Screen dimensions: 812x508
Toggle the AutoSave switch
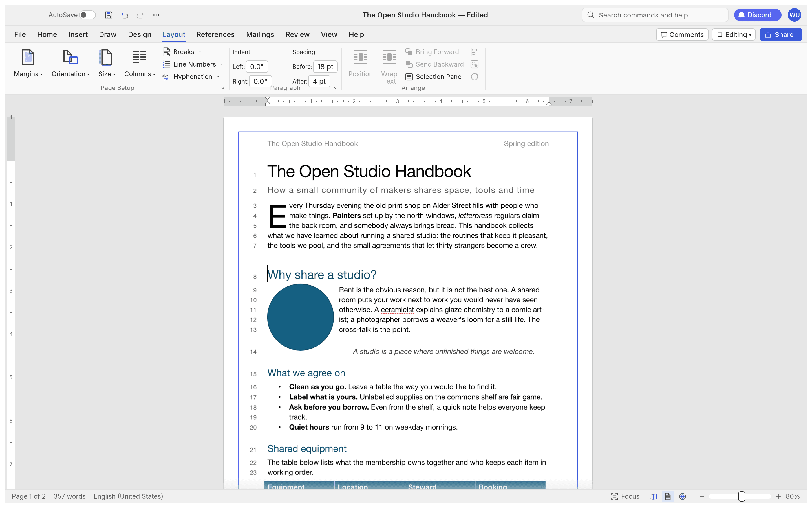87,15
